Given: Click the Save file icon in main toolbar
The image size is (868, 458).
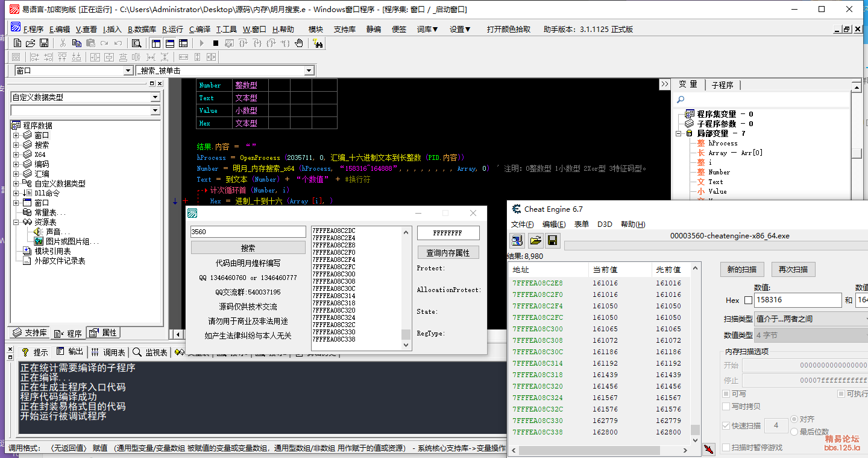Looking at the screenshot, I should point(44,43).
